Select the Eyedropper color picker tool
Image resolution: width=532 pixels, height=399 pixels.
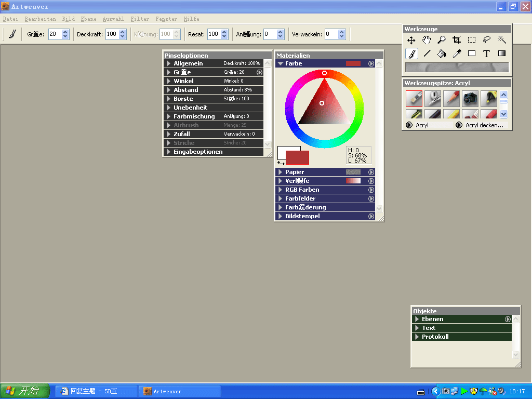coord(457,54)
